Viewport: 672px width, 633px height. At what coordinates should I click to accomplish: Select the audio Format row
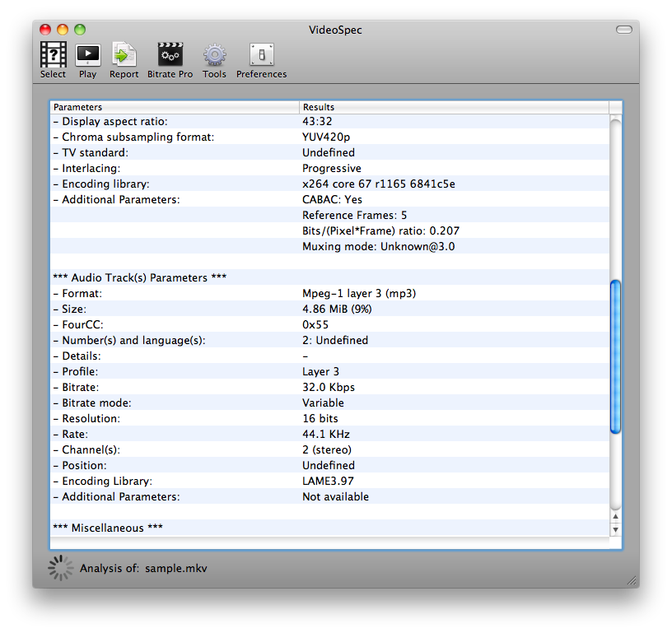point(329,293)
